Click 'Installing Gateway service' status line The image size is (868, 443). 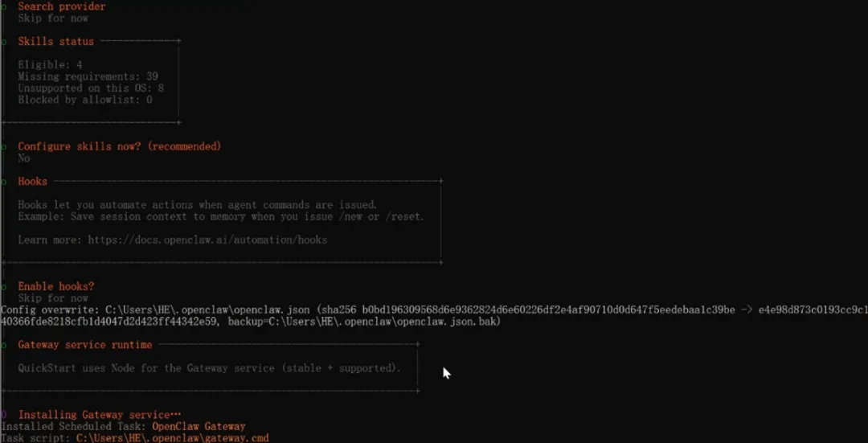point(100,415)
